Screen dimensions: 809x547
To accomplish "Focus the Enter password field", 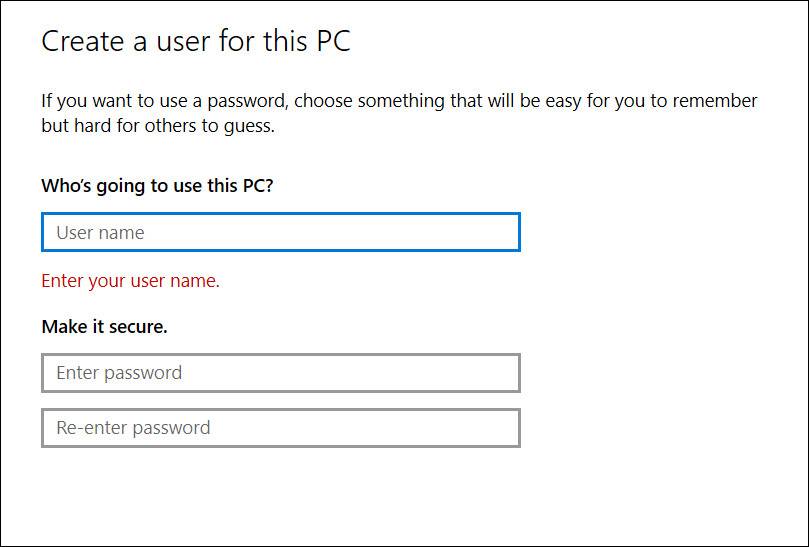I will click(x=280, y=373).
